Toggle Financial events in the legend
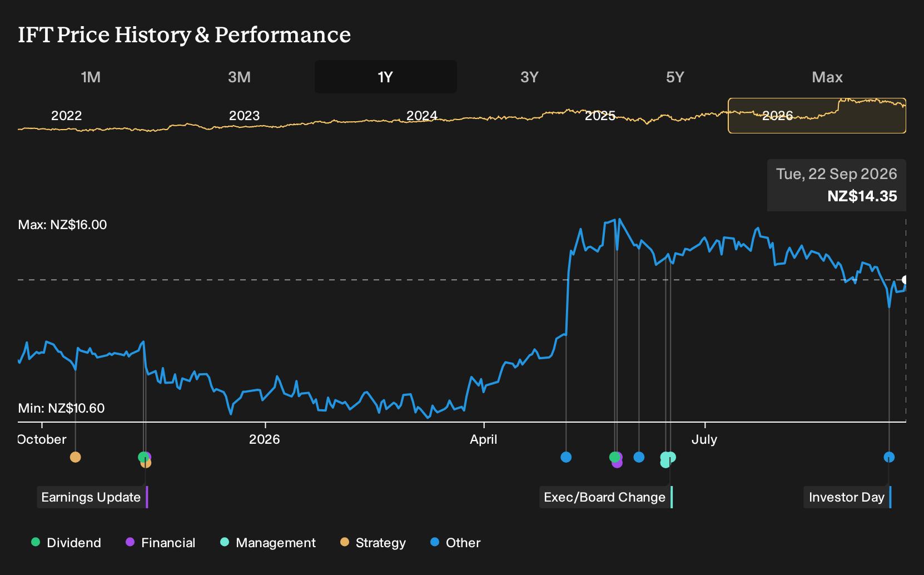Viewport: 924px width, 575px height. pos(160,543)
